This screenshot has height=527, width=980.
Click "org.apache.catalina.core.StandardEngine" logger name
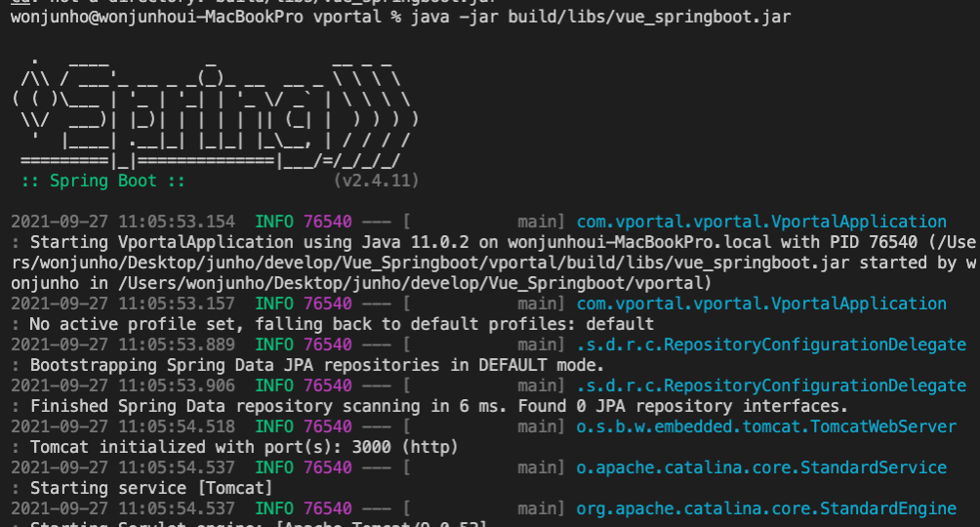tap(766, 508)
